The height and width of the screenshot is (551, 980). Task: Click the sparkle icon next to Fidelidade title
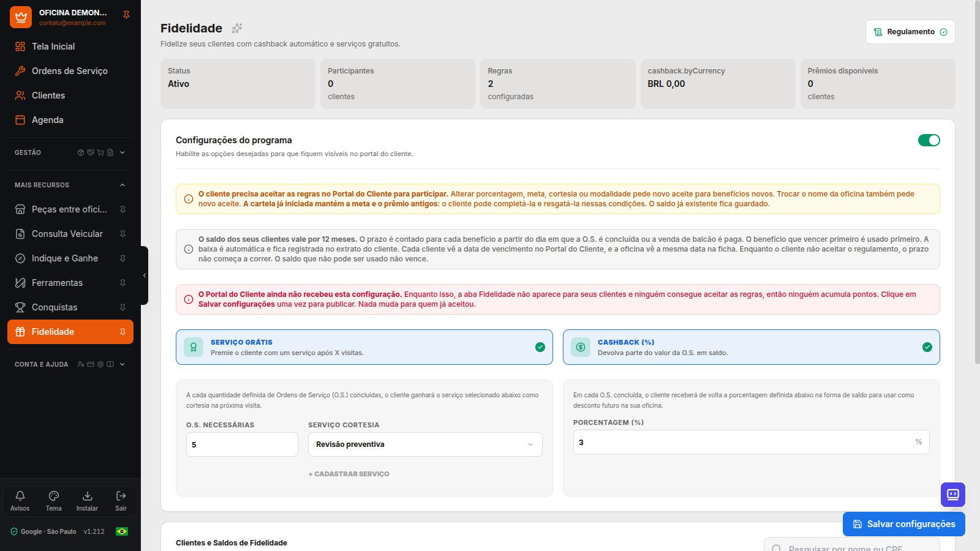click(x=237, y=28)
